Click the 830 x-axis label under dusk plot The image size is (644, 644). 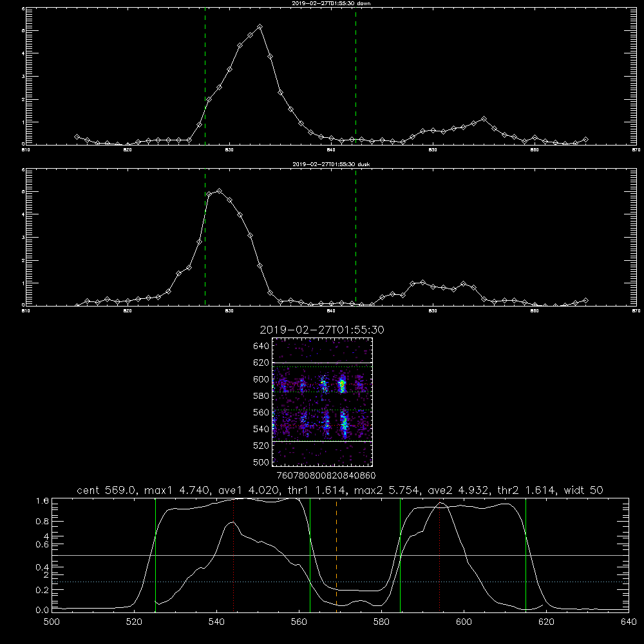(x=229, y=311)
